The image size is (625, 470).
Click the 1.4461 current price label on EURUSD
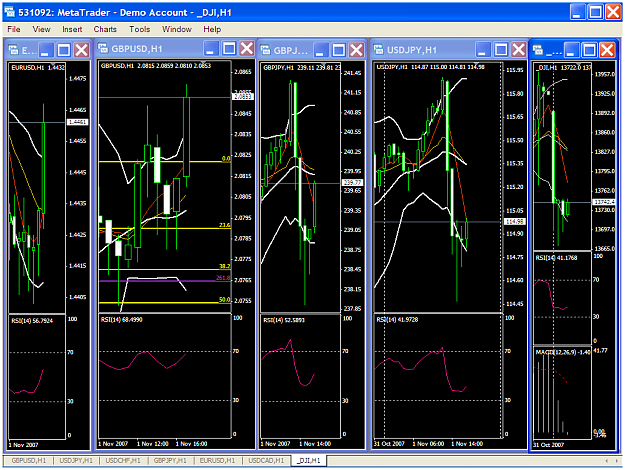click(x=77, y=122)
